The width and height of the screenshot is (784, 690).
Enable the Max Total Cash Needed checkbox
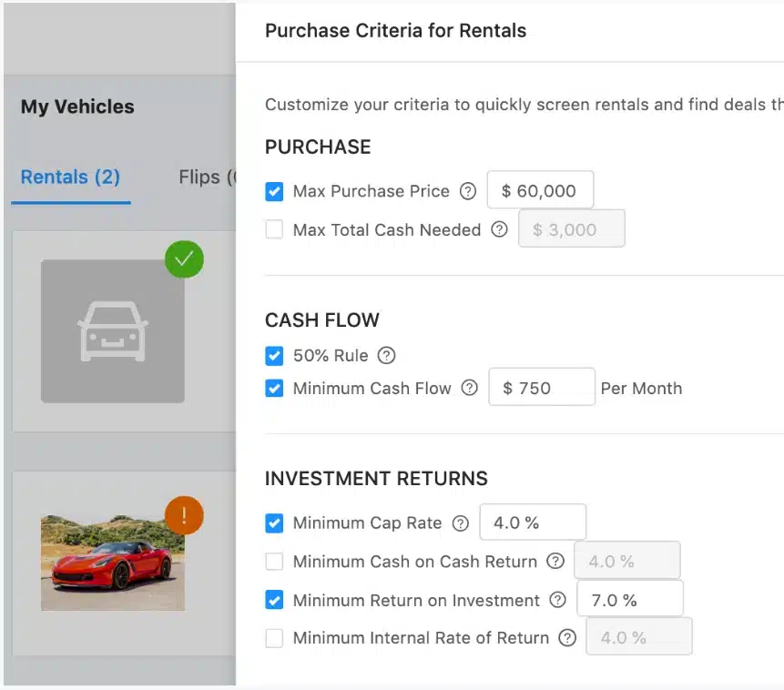(x=274, y=229)
